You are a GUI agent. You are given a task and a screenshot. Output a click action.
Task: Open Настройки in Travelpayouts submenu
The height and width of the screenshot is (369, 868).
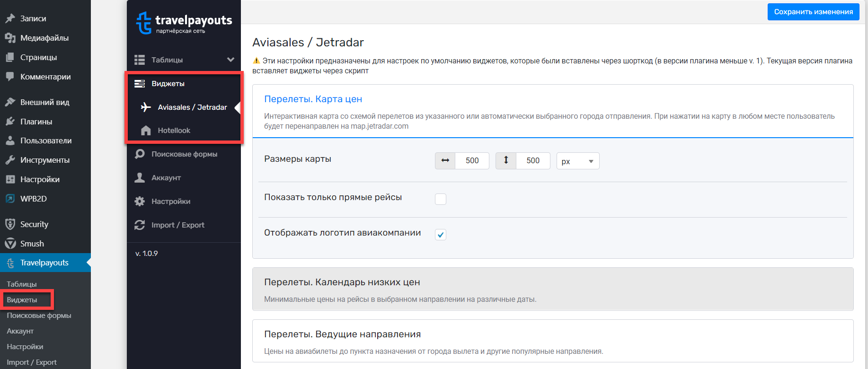(25, 347)
